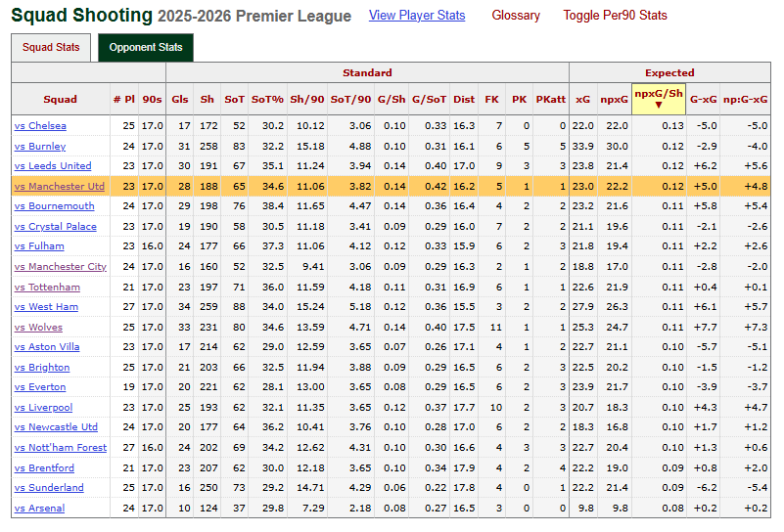Screen dimensions: 784x532
Task: Sort by the Gls column header
Action: click(x=180, y=99)
